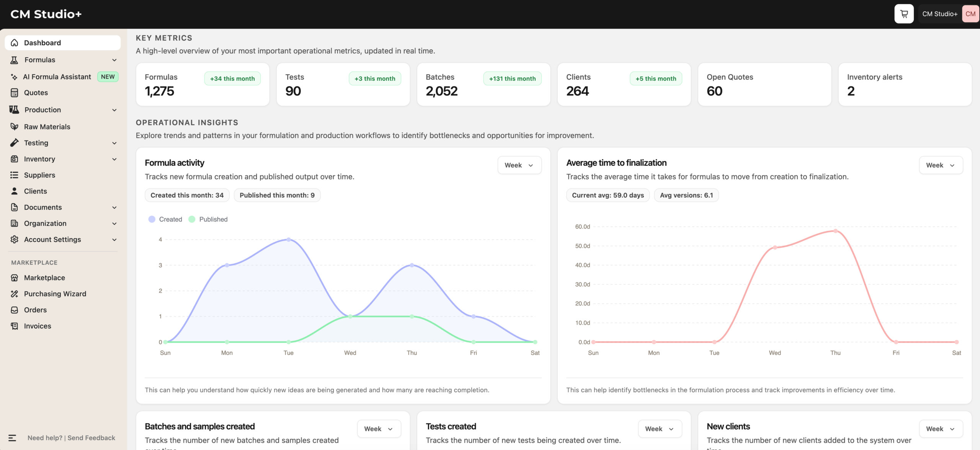Image resolution: width=980 pixels, height=450 pixels.
Task: Click the CM Studio+ account button
Action: 939,14
